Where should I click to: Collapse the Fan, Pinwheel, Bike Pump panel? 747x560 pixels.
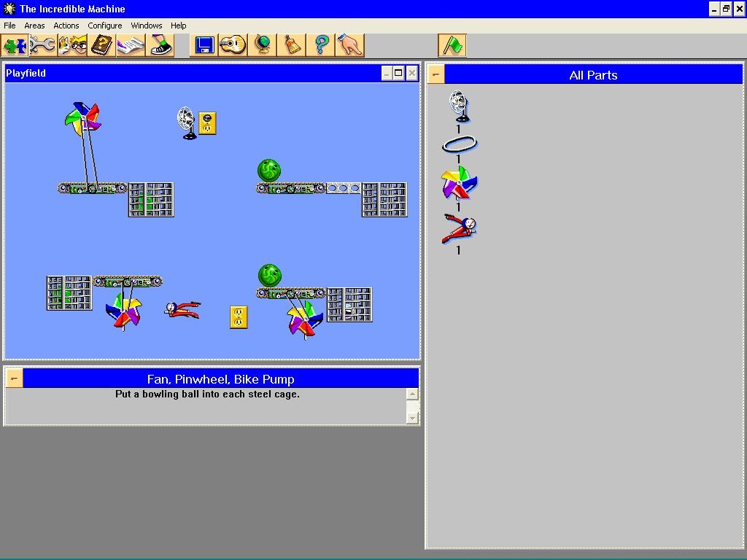click(x=15, y=379)
